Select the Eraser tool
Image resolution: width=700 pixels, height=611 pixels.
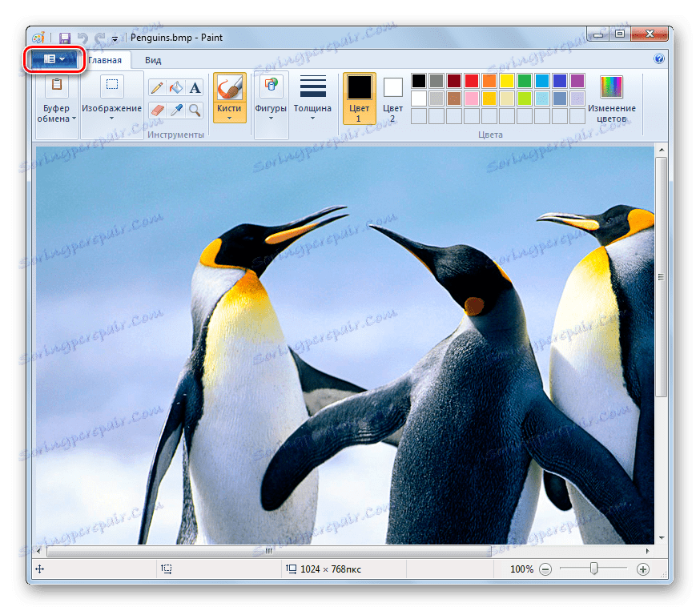coord(157,110)
